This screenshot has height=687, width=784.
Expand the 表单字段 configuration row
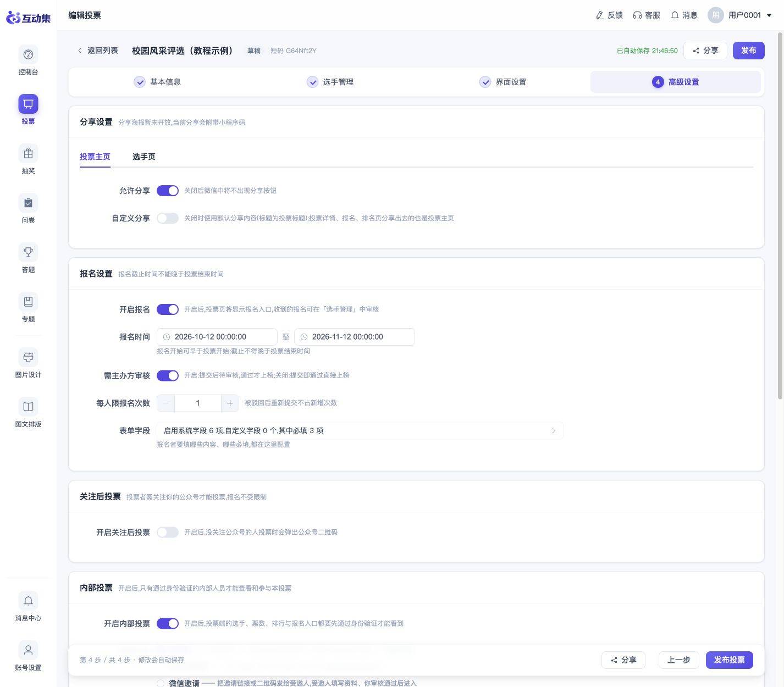(360, 430)
